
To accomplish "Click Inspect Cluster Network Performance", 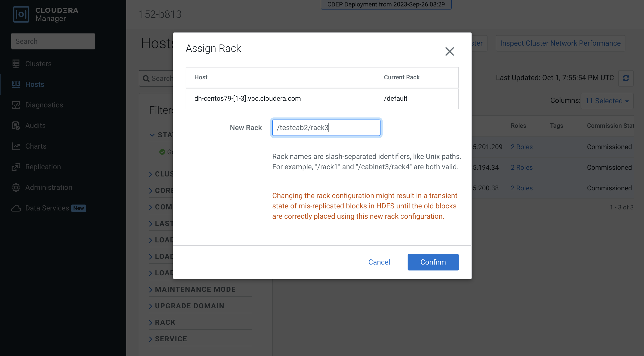I will coord(560,43).
